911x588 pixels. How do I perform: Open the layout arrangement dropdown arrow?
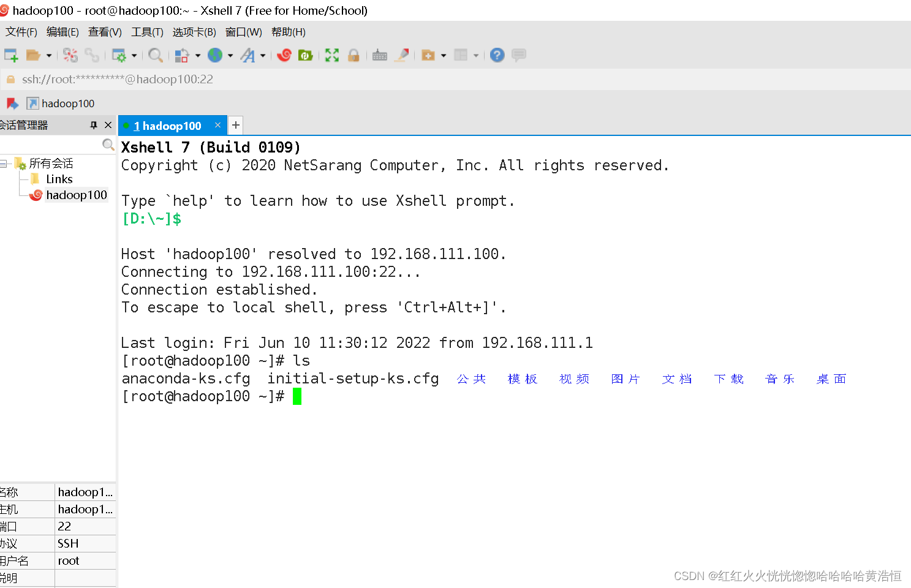point(476,56)
